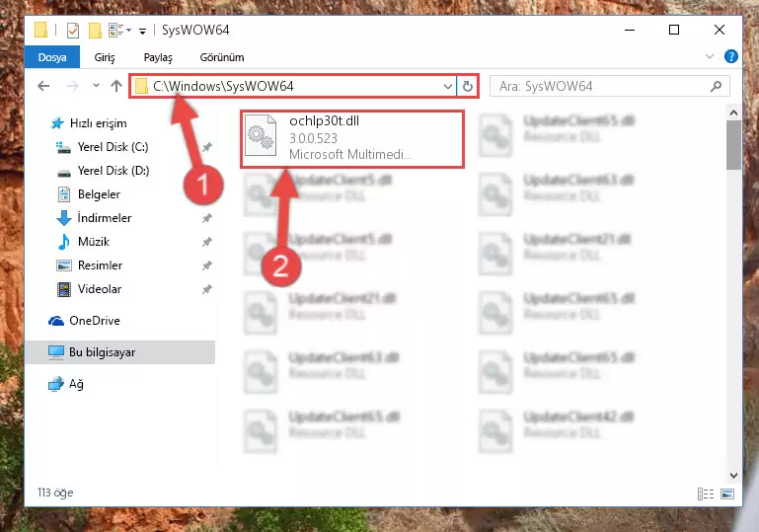The height and width of the screenshot is (532, 759).
Task: Expand the ribbon with the chevron
Action: click(x=710, y=56)
